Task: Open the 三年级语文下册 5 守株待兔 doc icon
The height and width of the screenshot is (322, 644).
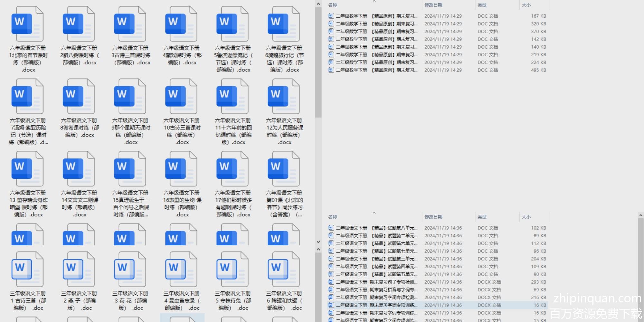Action: (232, 270)
